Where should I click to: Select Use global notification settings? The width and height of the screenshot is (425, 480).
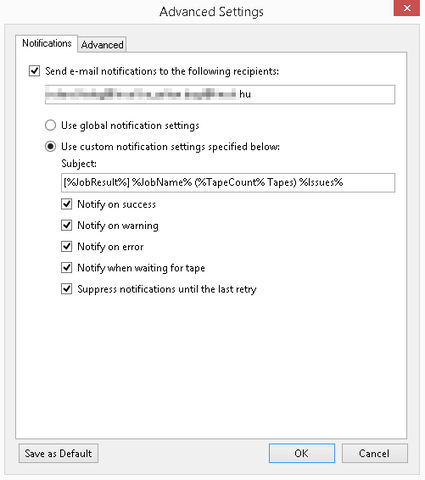(x=50, y=125)
